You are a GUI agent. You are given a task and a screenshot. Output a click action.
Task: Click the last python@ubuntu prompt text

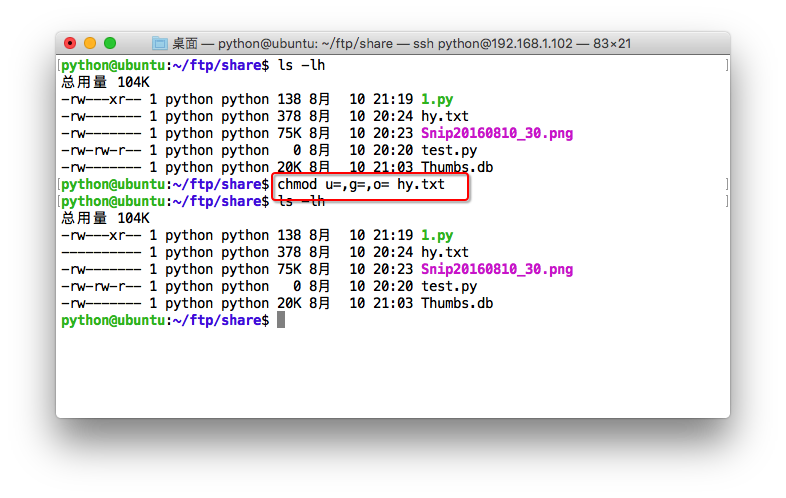tap(165, 320)
